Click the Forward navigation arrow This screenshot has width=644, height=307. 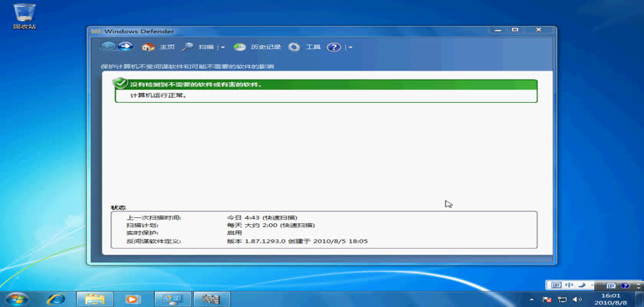125,47
